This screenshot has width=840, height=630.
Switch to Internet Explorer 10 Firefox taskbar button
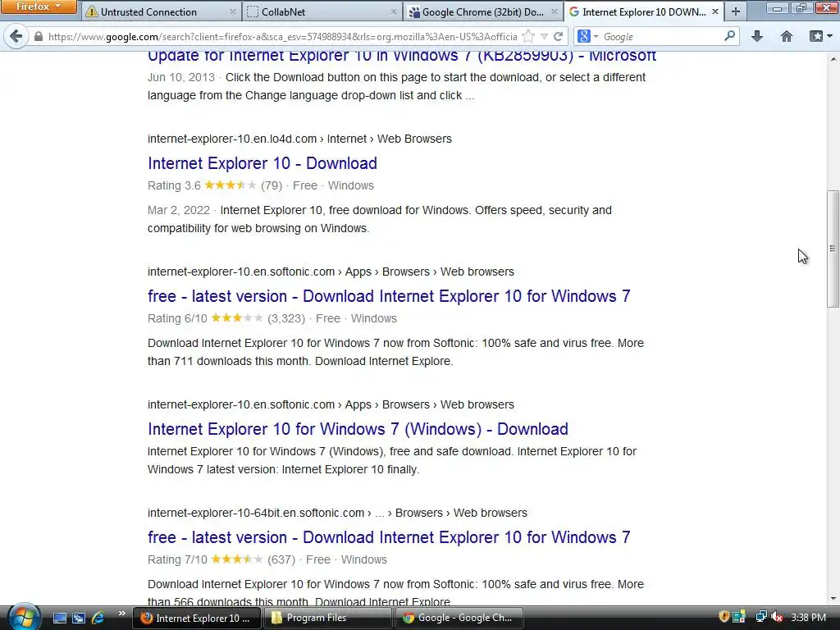click(x=196, y=618)
